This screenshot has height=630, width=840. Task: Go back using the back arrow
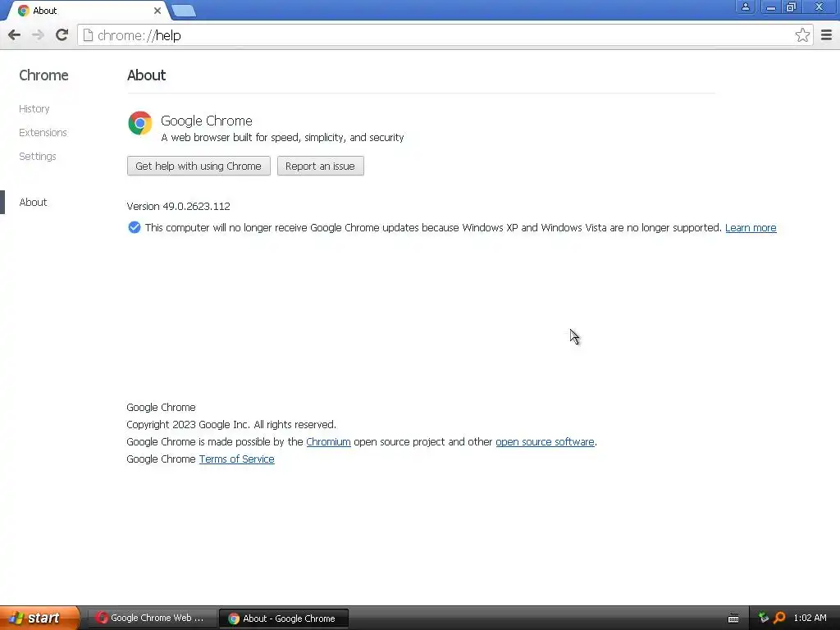coord(15,35)
